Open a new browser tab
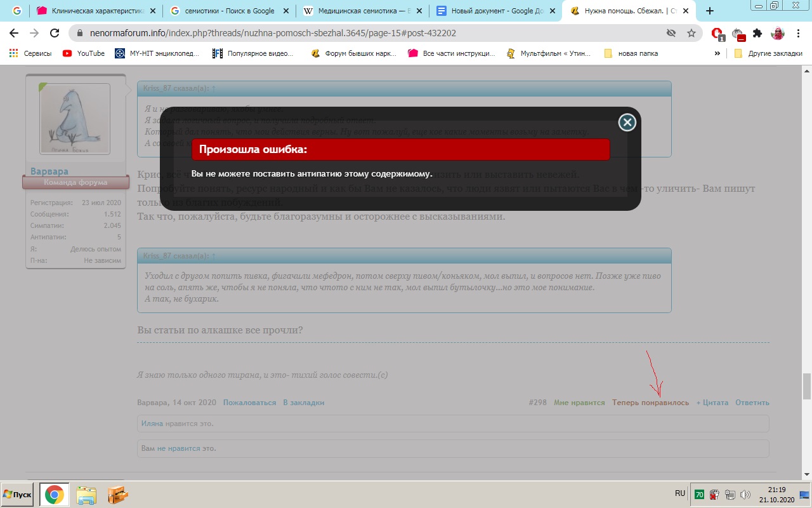This screenshot has height=508, width=812. coord(709,11)
